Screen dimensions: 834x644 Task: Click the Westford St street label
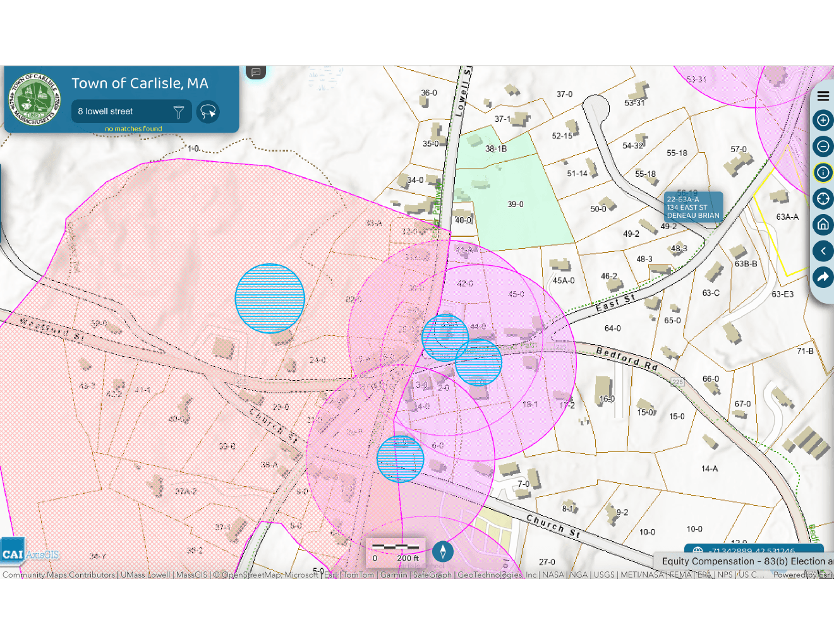51,330
